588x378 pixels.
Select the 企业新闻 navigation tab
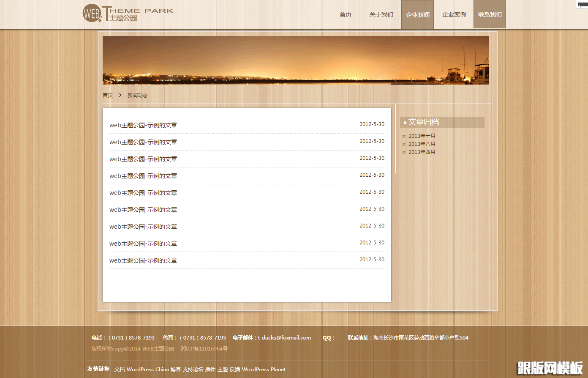click(417, 15)
